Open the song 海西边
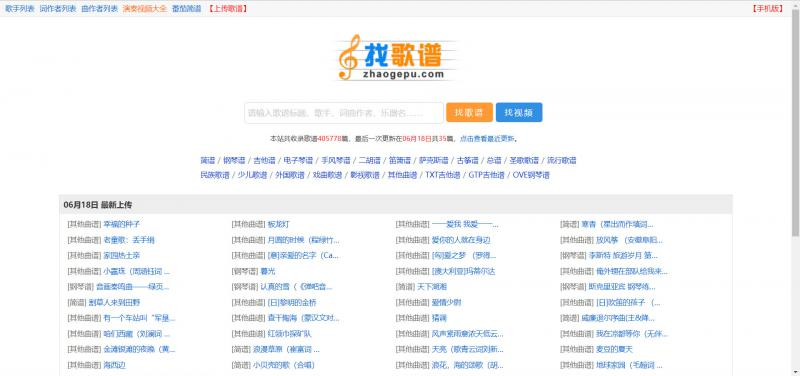Image resolution: width=800 pixels, height=376 pixels. 114,365
